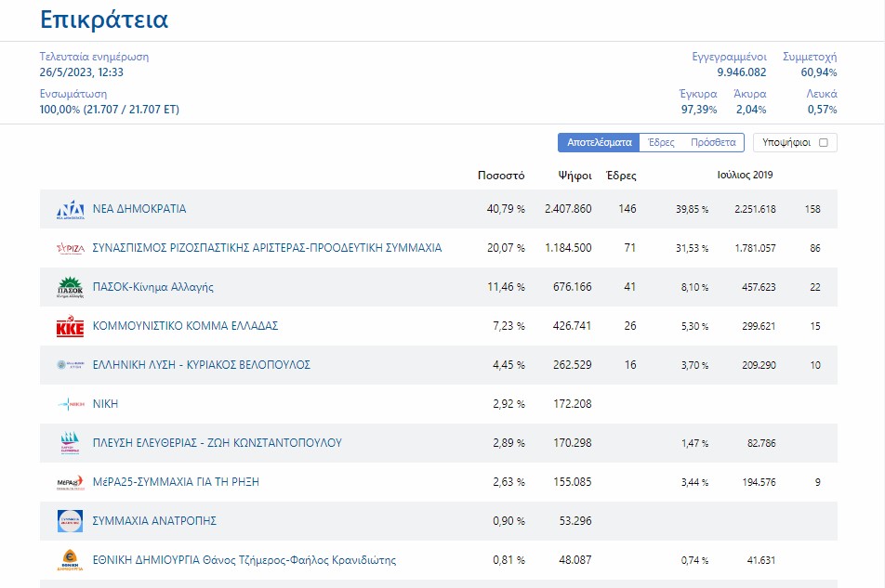This screenshot has height=588, width=885.
Task: Click the Ενσωμάτωση value 100,00% (21.707 / 21.707 ΕΤ)
Action: coord(110,110)
